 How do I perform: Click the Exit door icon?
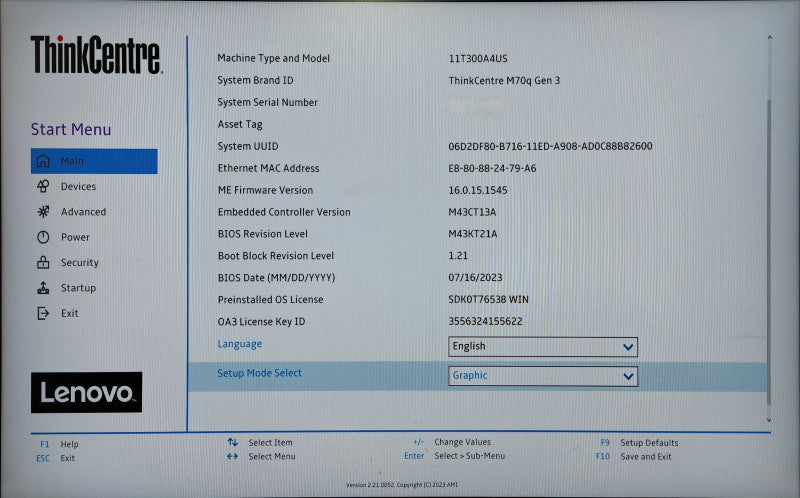pyautogui.click(x=43, y=313)
